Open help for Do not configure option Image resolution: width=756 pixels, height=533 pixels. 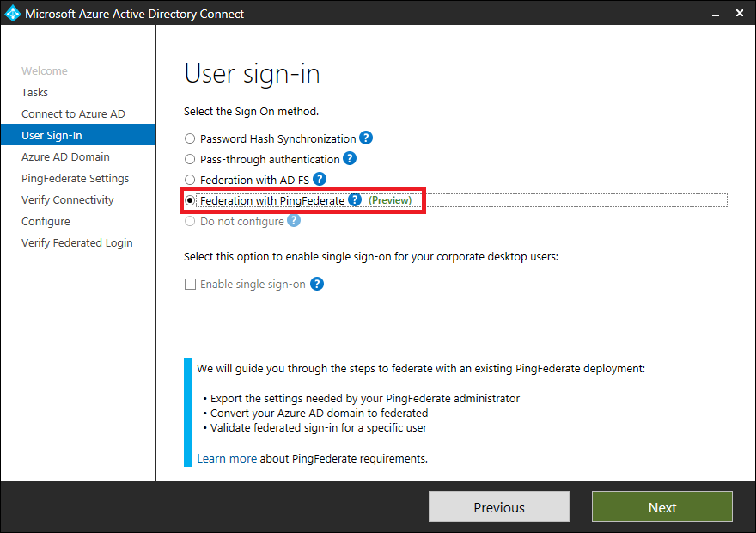coord(293,221)
